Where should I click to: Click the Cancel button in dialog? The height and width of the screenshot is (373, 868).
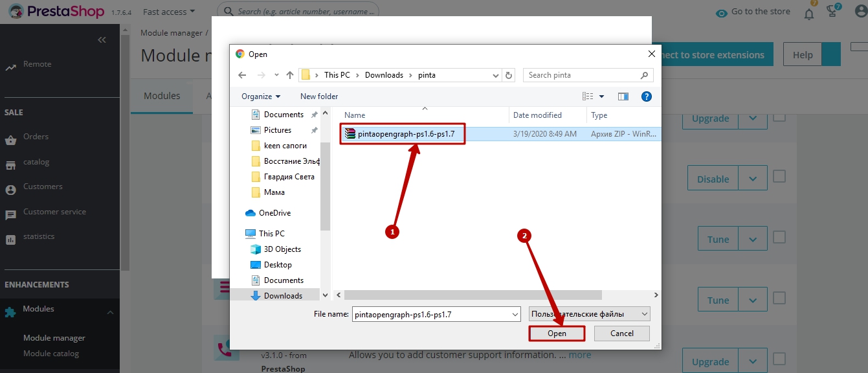pyautogui.click(x=622, y=333)
